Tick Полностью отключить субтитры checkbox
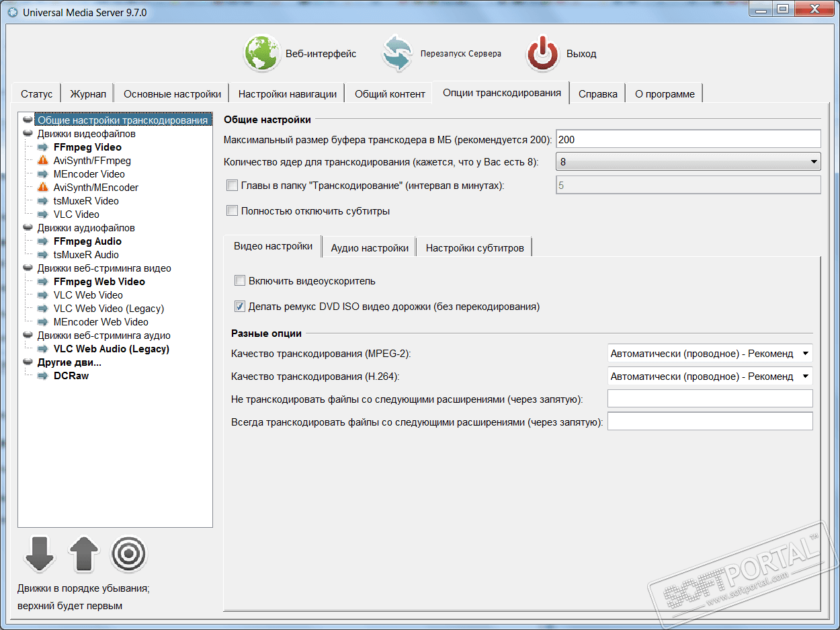 [x=233, y=211]
